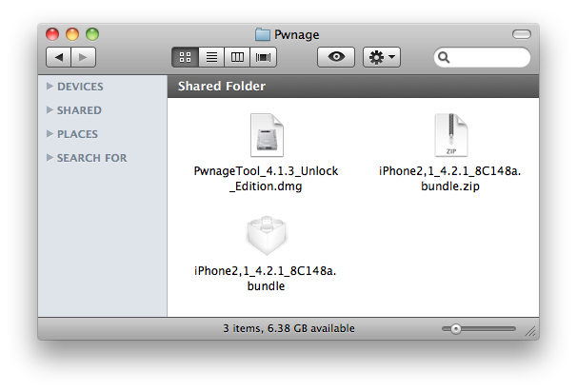This screenshot has width=577, height=392.
Task: Expand the SHARED sidebar section
Action: (x=50, y=110)
